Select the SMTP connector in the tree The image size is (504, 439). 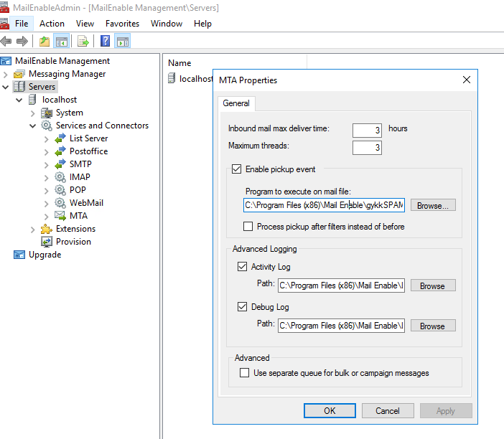80,164
